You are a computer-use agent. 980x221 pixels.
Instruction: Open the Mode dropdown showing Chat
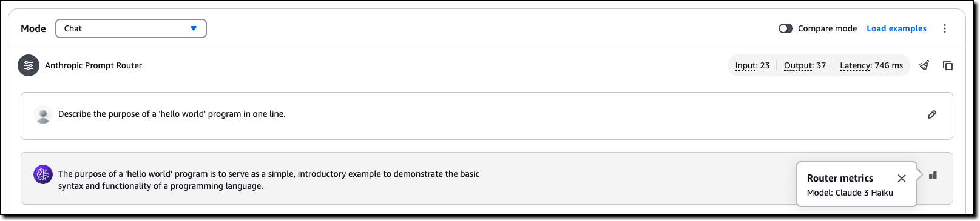(x=131, y=28)
